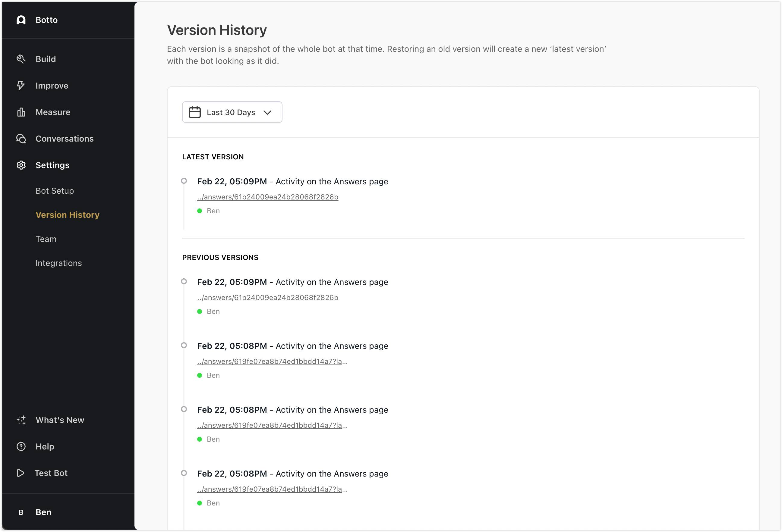Click the Help question mark icon
782x532 pixels.
[x=21, y=446]
